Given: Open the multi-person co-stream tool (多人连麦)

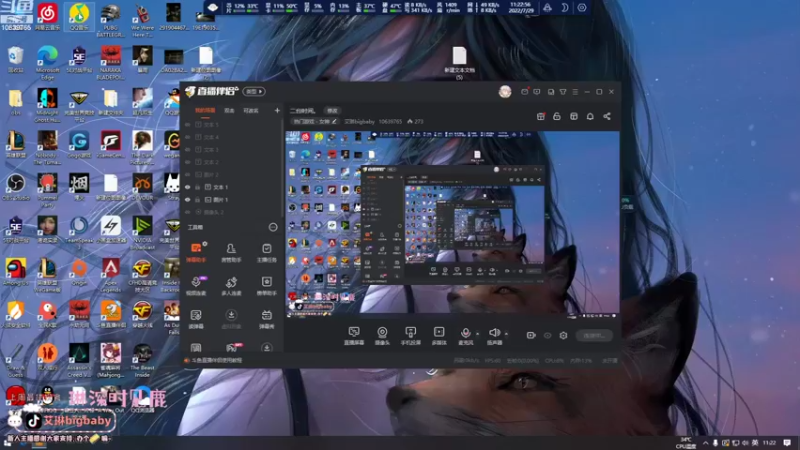Looking at the screenshot, I should point(231,285).
